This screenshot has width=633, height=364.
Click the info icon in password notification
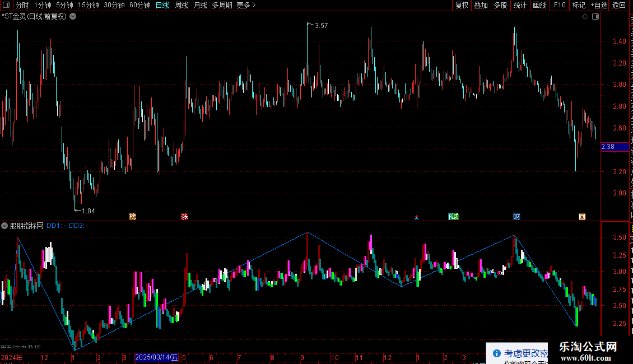[496, 353]
